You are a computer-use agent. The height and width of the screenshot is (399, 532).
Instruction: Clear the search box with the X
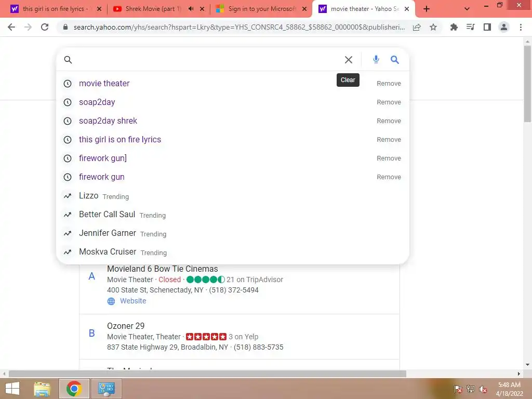tap(349, 60)
